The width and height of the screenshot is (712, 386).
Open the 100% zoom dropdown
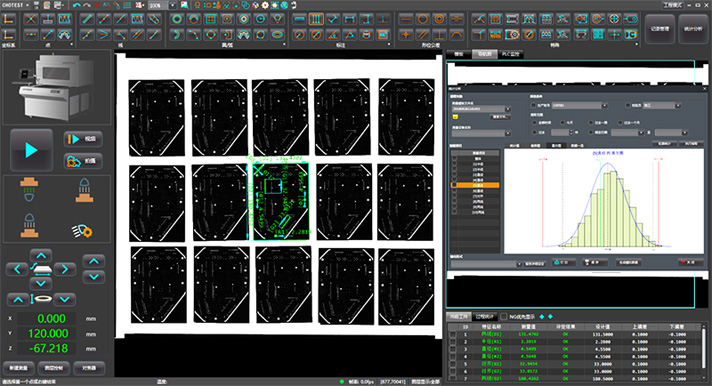coord(173,5)
